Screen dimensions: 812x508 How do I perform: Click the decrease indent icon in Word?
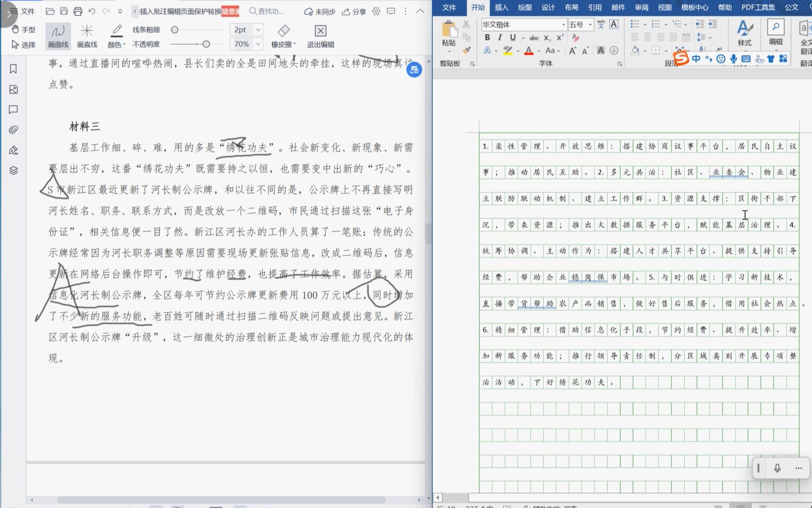[x=700, y=24]
